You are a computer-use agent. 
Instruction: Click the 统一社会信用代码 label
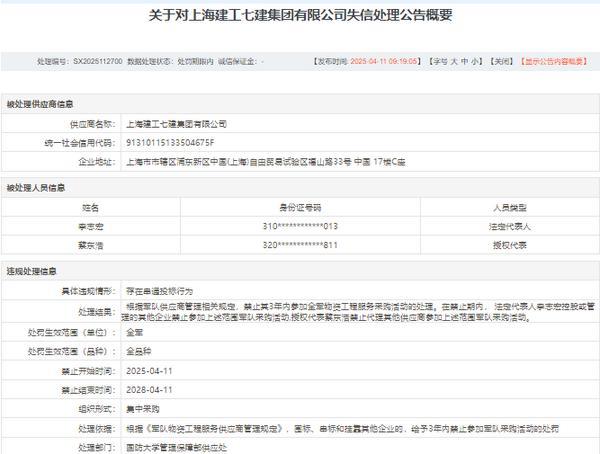pos(80,143)
